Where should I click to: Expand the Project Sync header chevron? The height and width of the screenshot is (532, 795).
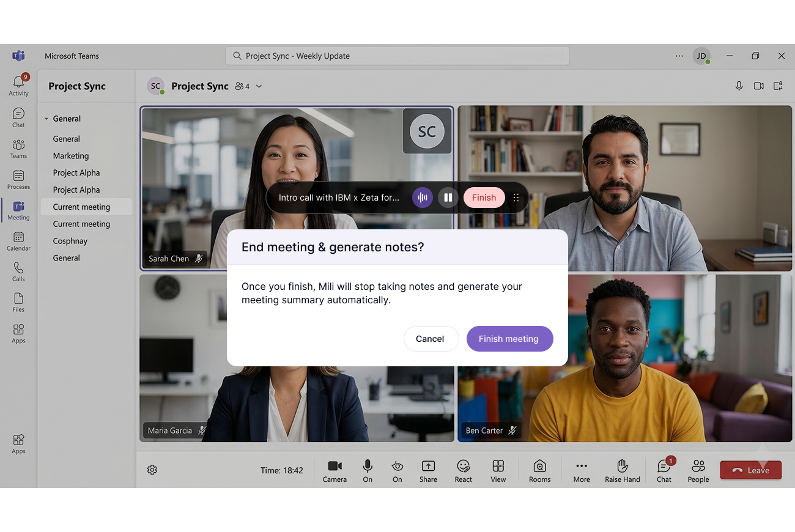point(259,86)
